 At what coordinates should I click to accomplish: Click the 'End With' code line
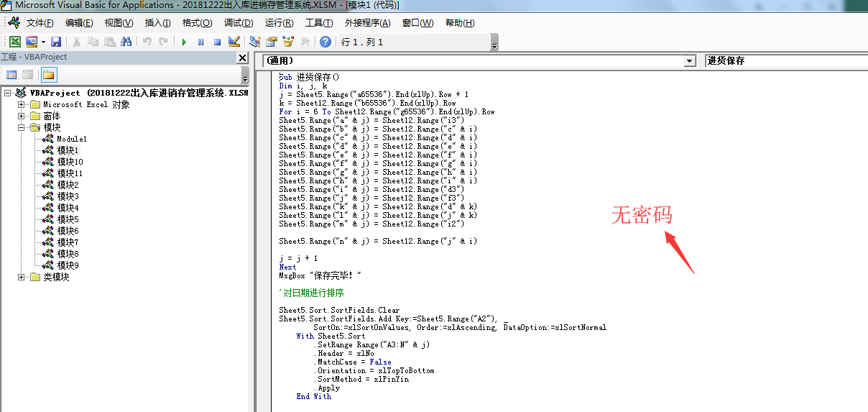[313, 396]
